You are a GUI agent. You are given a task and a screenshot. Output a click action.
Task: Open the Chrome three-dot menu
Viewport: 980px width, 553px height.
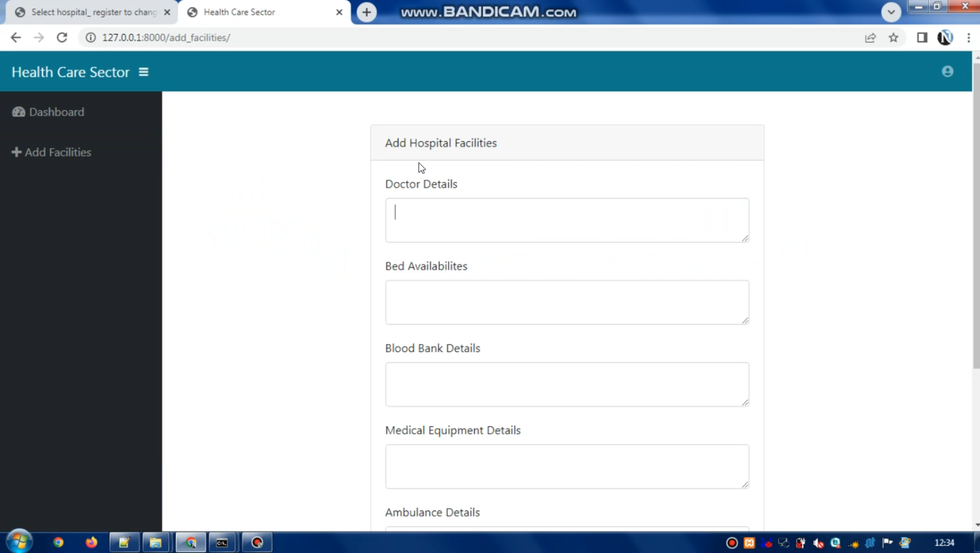[x=969, y=37]
